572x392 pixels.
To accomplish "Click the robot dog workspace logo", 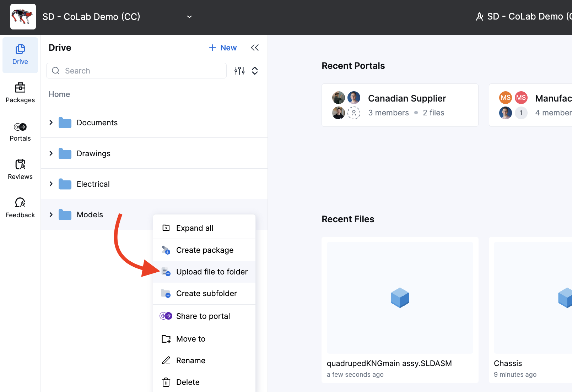I will (23, 17).
